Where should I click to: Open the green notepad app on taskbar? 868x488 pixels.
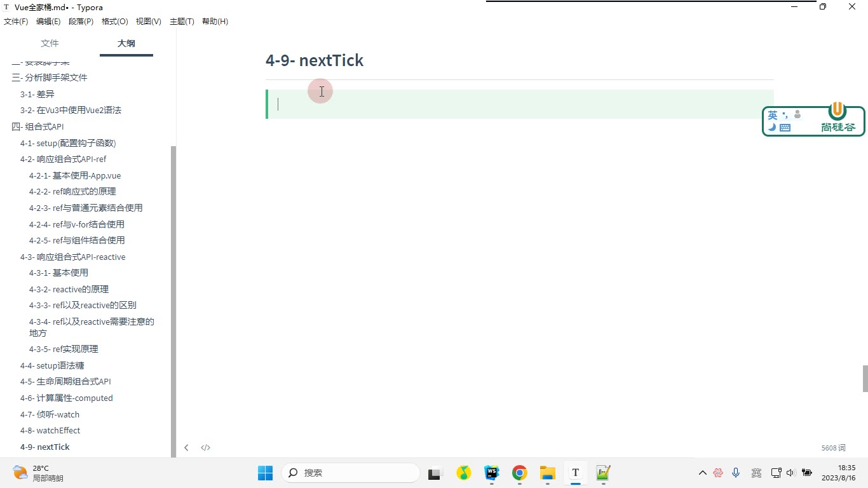(x=603, y=473)
